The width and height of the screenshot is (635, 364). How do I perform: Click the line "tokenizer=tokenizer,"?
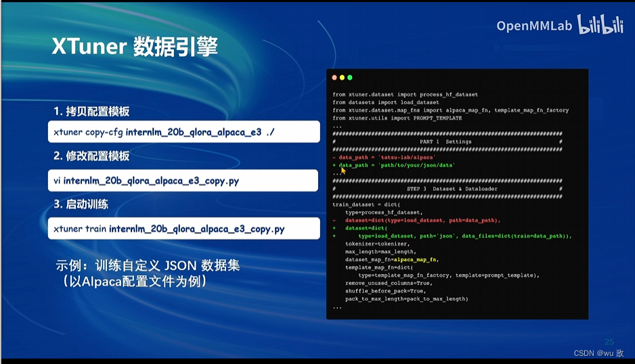[378, 244]
